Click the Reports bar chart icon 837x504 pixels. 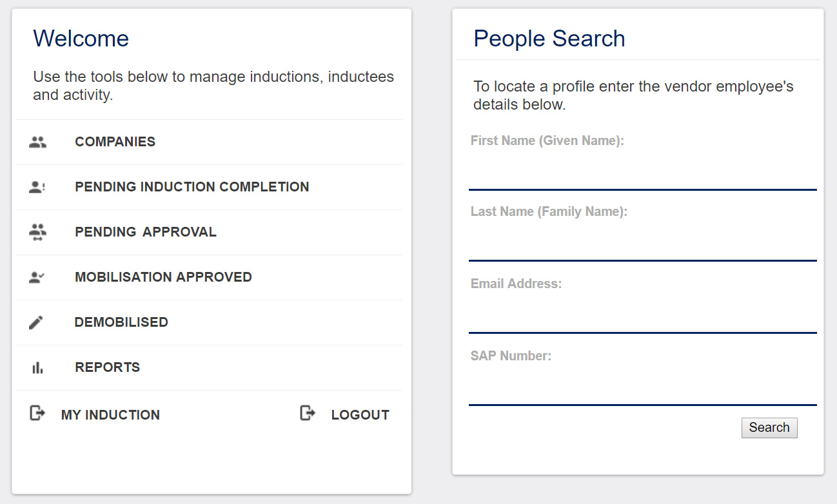37,368
